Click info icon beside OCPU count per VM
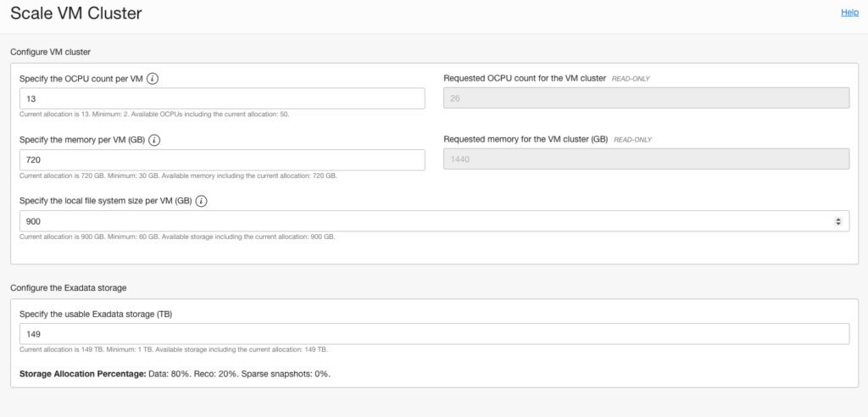The width and height of the screenshot is (868, 417). [x=153, y=78]
